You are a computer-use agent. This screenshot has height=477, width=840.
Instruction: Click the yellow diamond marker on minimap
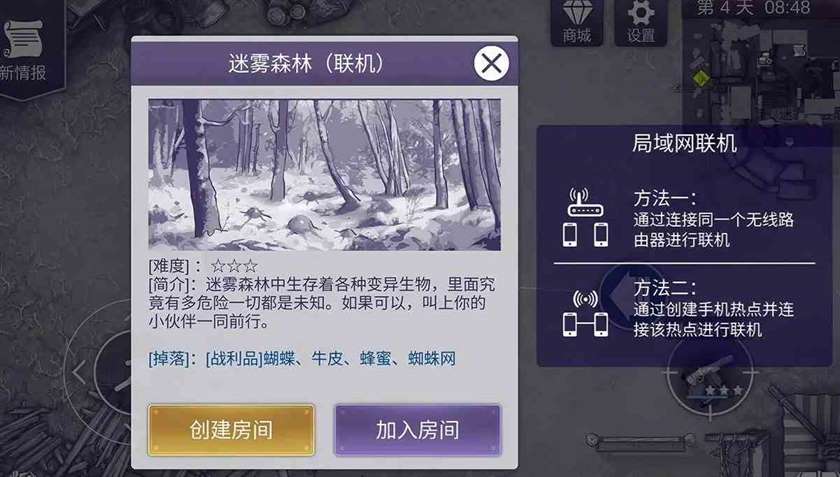700,78
